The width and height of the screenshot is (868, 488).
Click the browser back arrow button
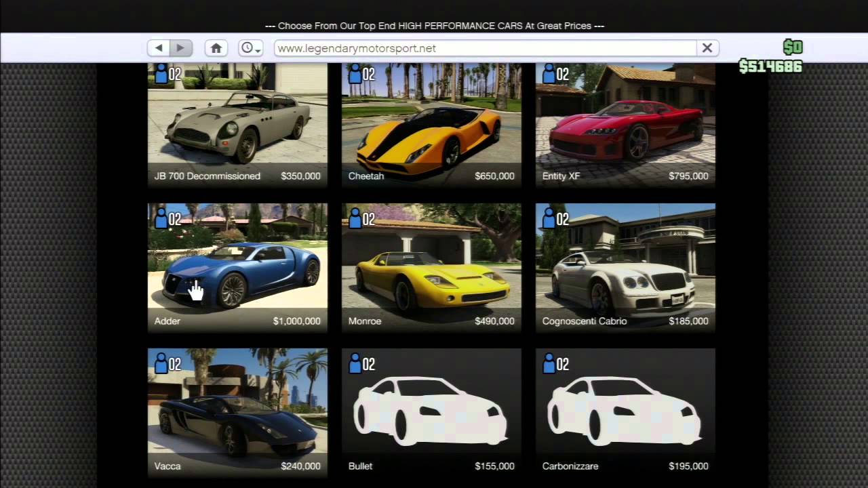tap(159, 48)
